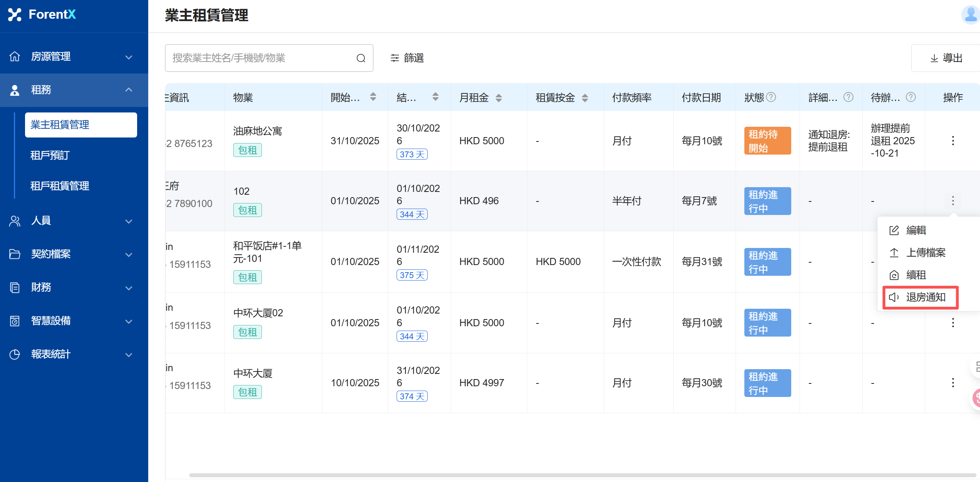
Task: Click the search magnifier icon
Action: point(361,58)
